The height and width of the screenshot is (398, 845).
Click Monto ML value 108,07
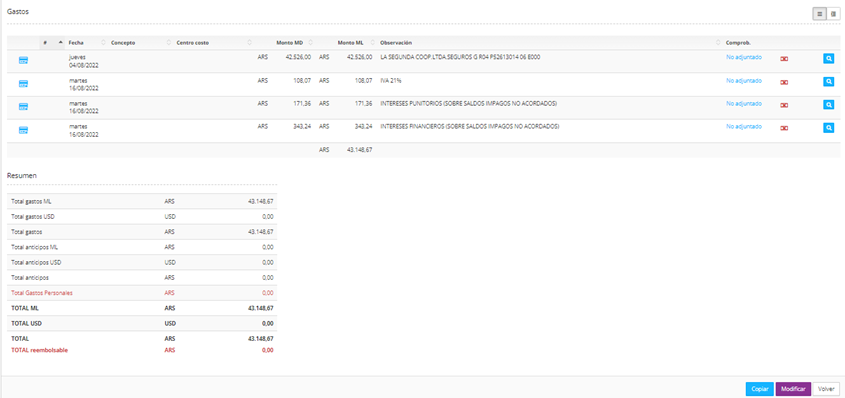(x=364, y=80)
